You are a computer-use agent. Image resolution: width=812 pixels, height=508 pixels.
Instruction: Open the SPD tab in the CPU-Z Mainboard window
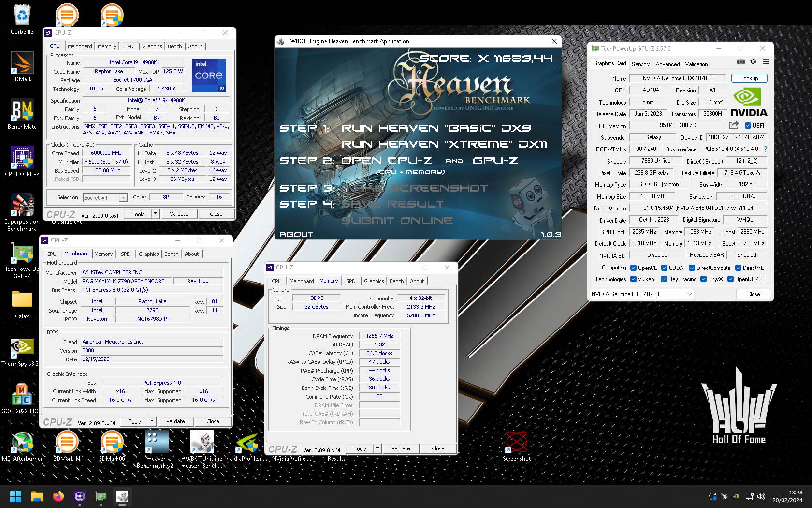click(126, 254)
